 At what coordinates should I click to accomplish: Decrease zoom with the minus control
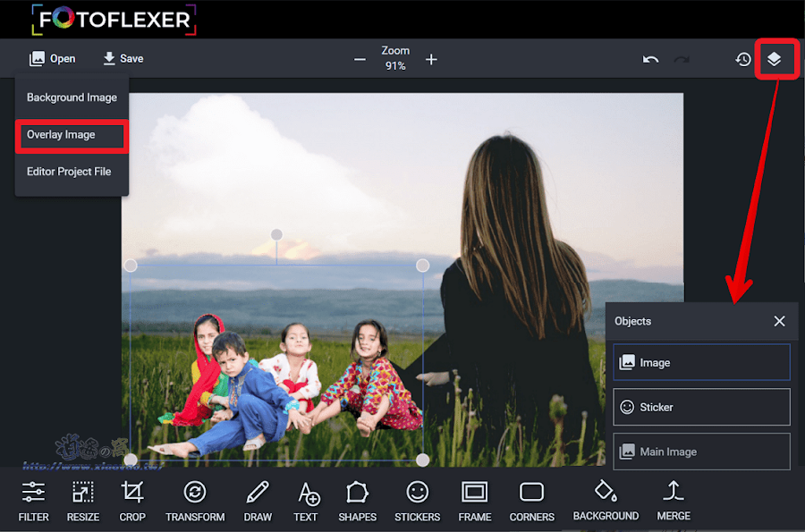(x=360, y=59)
